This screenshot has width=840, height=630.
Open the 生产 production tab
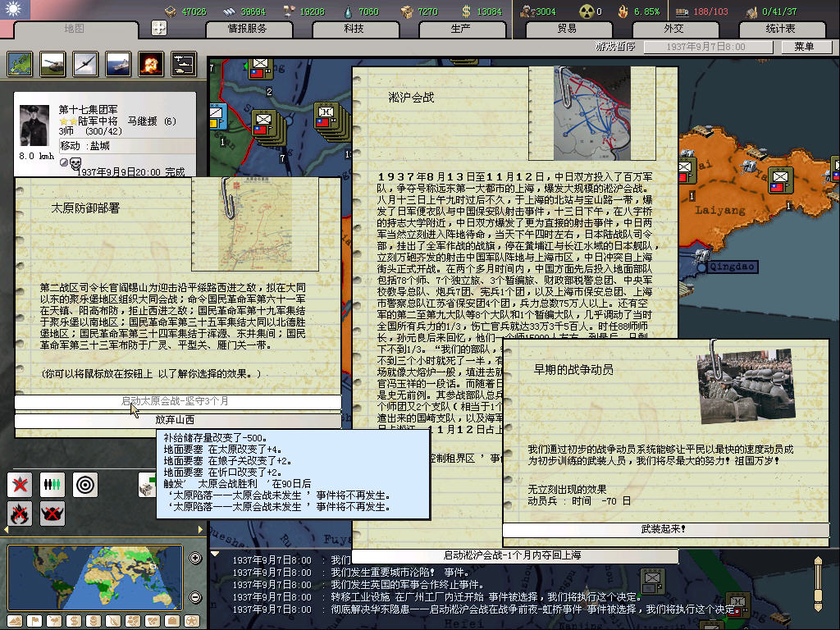461,29
